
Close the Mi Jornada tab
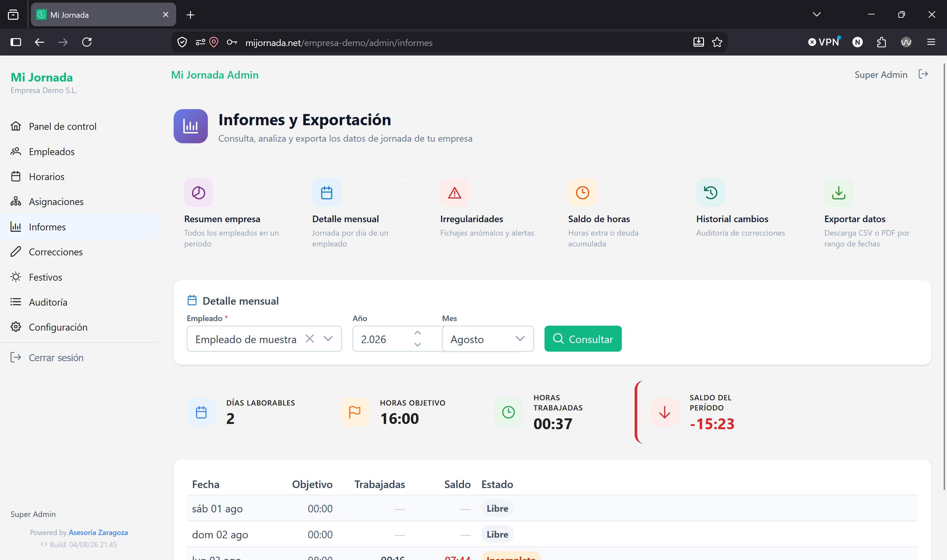166,15
